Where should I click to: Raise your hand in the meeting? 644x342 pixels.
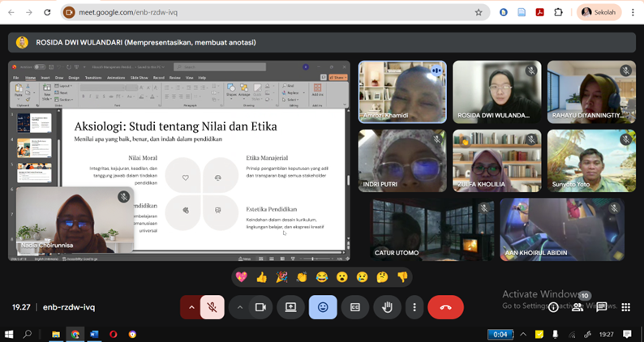(x=387, y=307)
